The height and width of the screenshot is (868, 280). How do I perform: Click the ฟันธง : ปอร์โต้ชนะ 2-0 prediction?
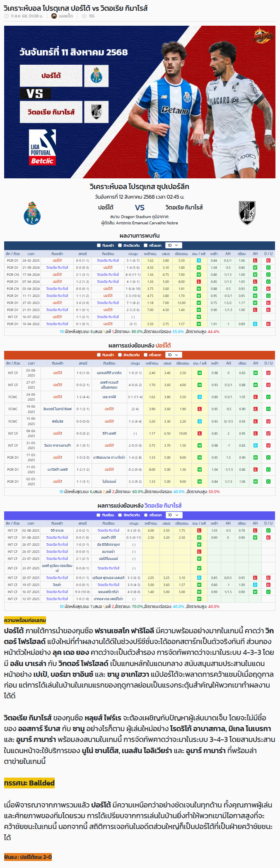(28, 857)
